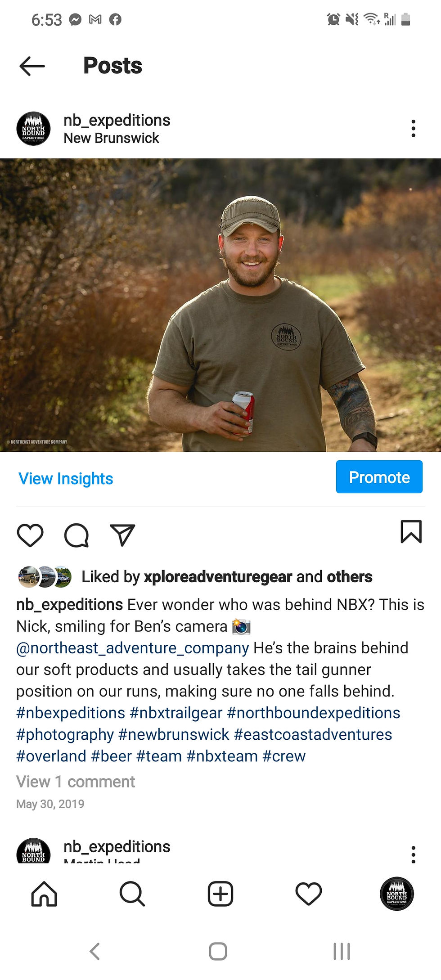Tap the Android recent apps button
Screen dimensions: 441x980
(x=342, y=951)
